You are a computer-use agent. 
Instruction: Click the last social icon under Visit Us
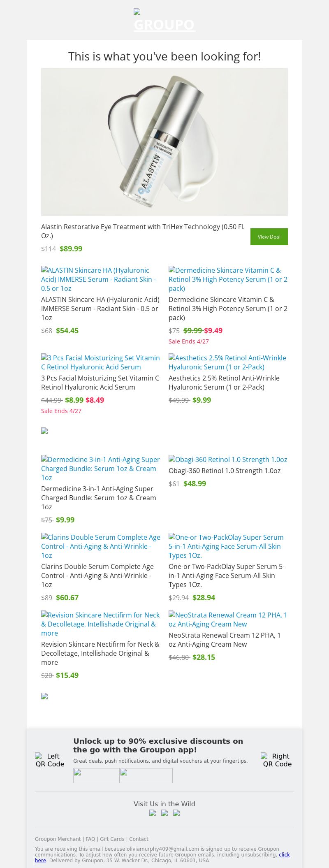point(176,813)
